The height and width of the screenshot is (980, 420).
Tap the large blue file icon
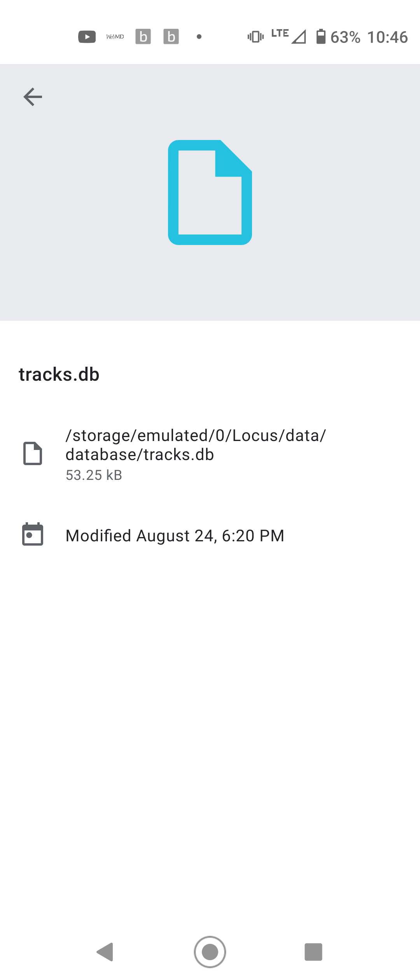[210, 192]
